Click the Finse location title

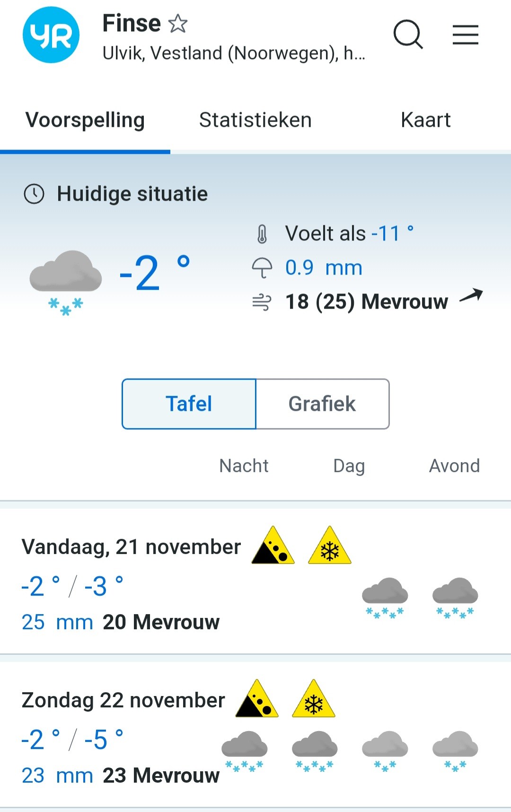click(132, 23)
